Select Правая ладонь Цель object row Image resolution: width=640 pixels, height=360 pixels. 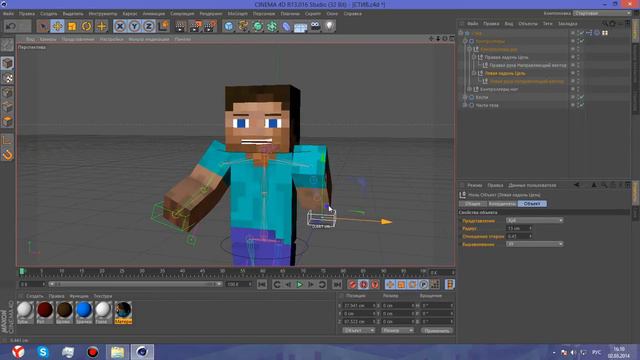(x=506, y=57)
